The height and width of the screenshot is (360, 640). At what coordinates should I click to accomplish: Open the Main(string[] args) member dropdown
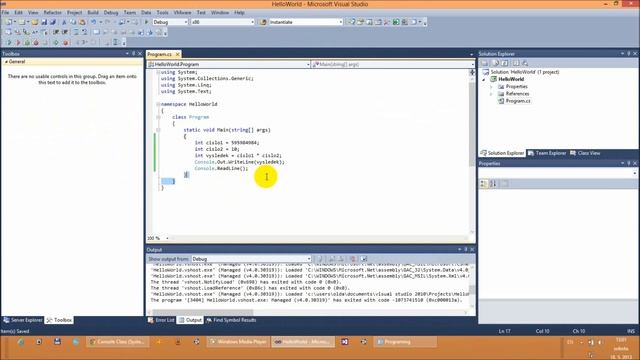(x=393, y=64)
